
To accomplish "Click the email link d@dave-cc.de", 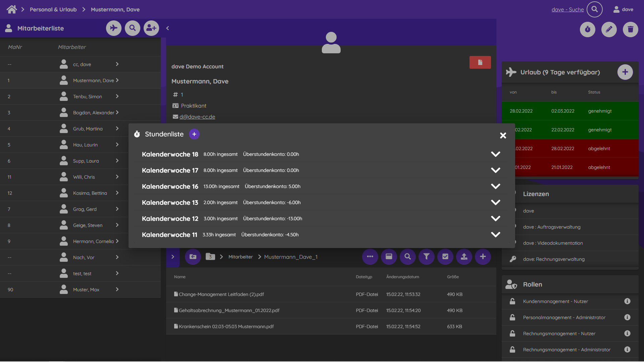I will [197, 117].
